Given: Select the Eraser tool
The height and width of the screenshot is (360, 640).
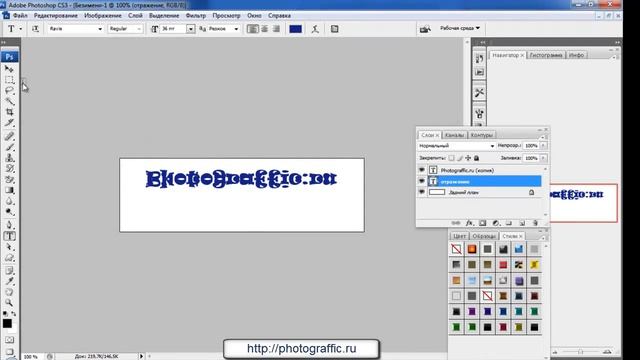Looking at the screenshot, I should click(9, 180).
